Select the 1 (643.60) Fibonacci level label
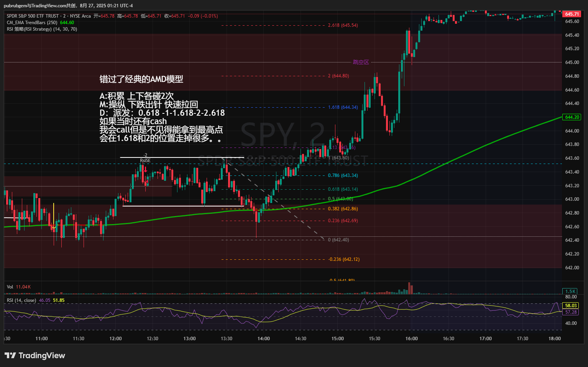The width and height of the screenshot is (588, 367). [x=338, y=158]
